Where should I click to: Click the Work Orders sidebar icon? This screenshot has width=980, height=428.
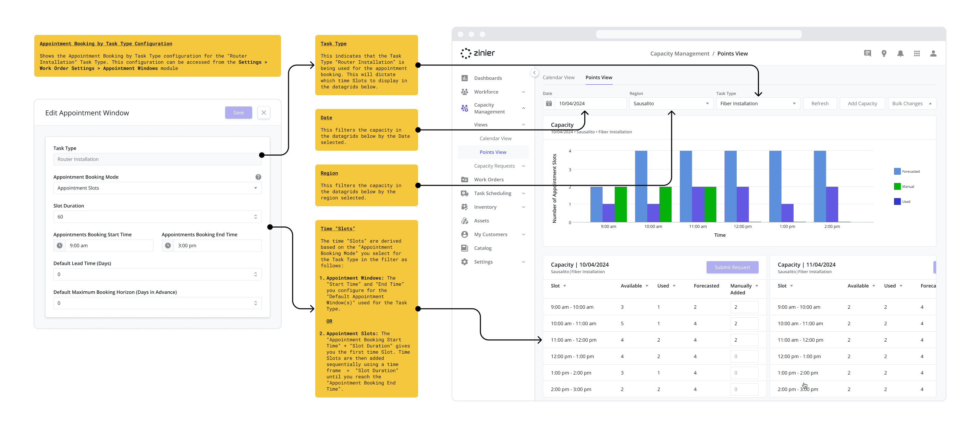465,180
